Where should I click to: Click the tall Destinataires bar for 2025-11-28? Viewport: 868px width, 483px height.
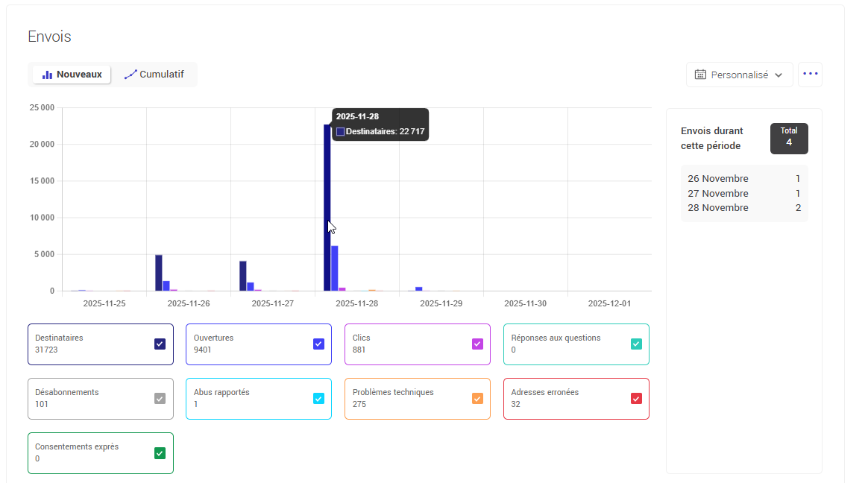click(327, 209)
